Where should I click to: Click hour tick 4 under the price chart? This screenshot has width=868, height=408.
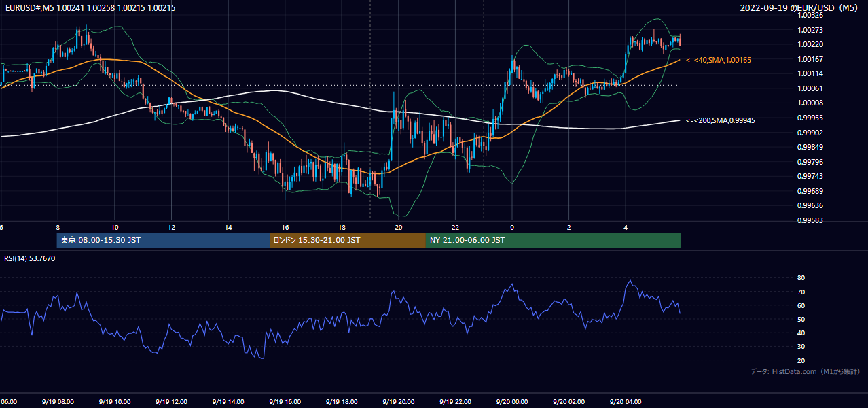(626, 228)
